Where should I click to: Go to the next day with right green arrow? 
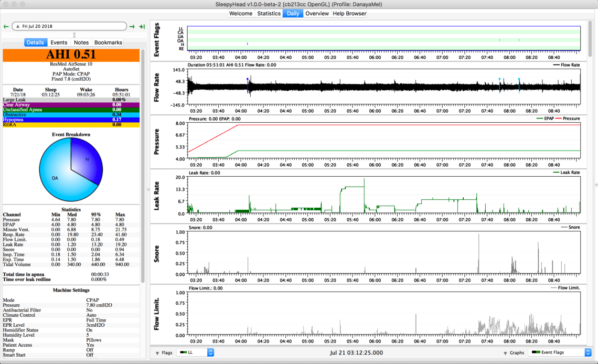[132, 26]
